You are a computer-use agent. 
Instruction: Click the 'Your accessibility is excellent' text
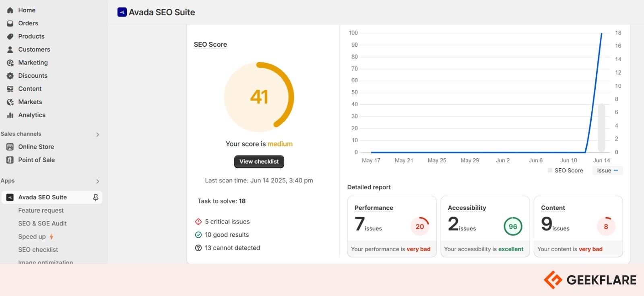(x=484, y=249)
